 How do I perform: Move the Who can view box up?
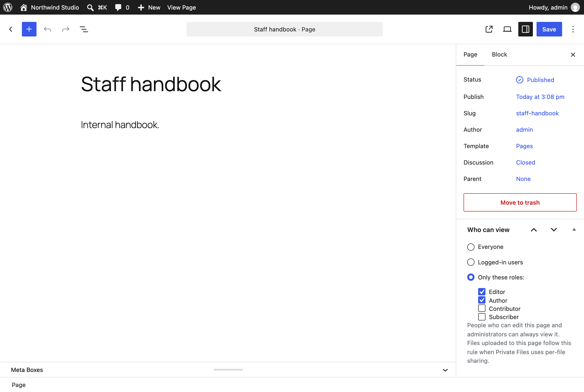[x=534, y=230]
